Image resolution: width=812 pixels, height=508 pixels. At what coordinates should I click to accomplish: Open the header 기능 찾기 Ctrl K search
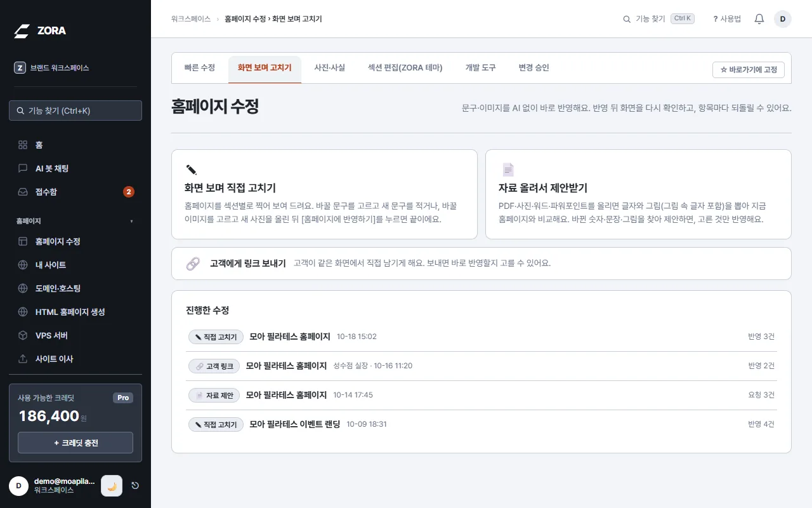tap(658, 19)
